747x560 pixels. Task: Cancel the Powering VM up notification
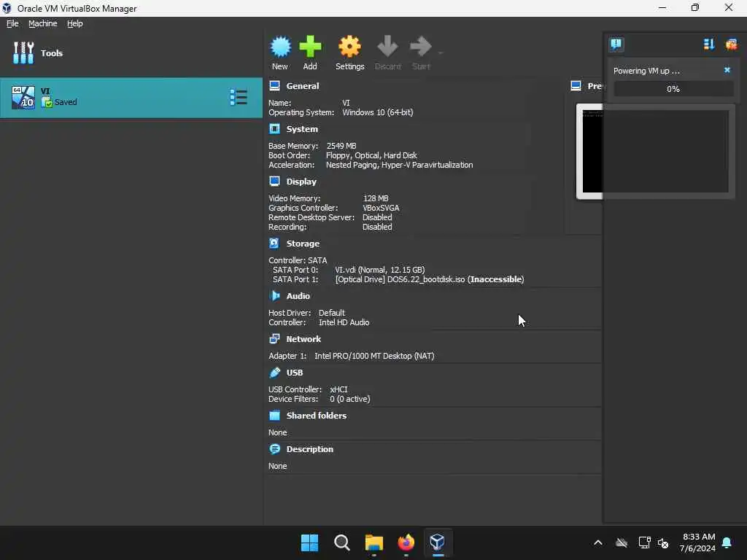pyautogui.click(x=727, y=70)
